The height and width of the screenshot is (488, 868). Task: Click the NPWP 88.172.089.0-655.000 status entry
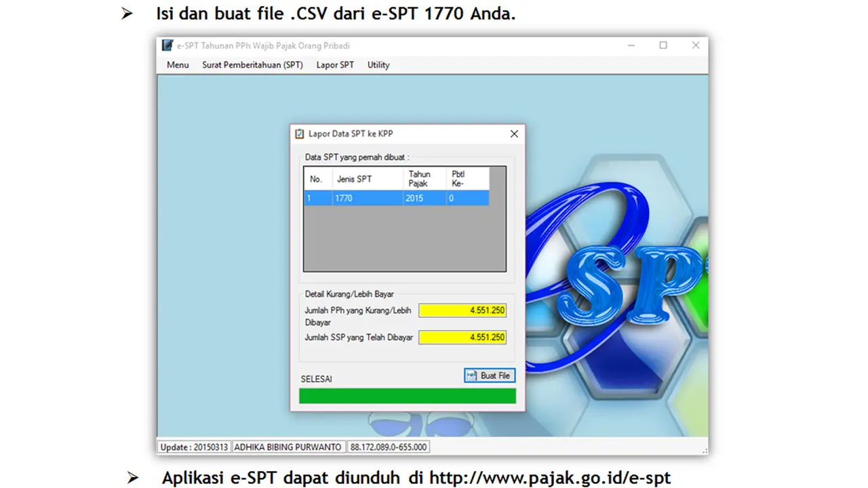tap(389, 447)
